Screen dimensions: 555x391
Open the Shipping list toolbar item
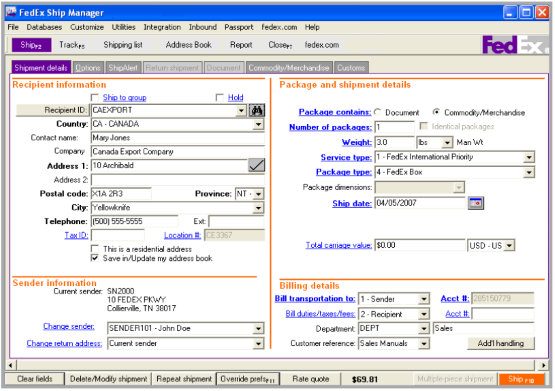point(123,45)
